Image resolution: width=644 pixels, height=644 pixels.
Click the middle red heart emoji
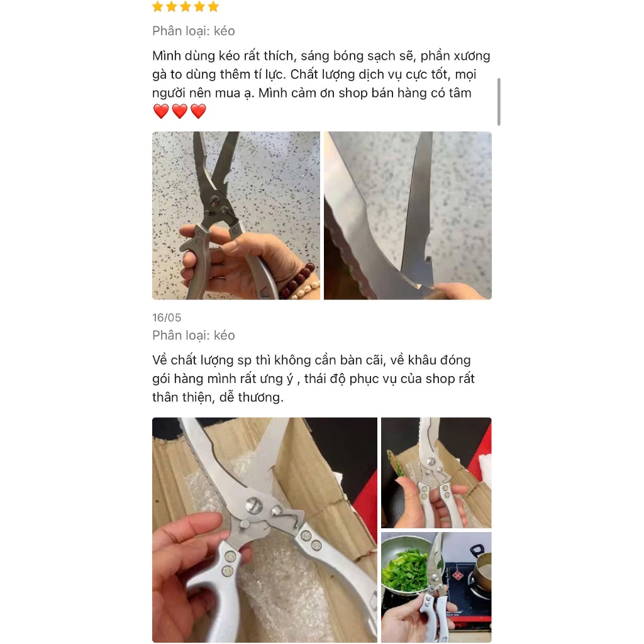[179, 111]
